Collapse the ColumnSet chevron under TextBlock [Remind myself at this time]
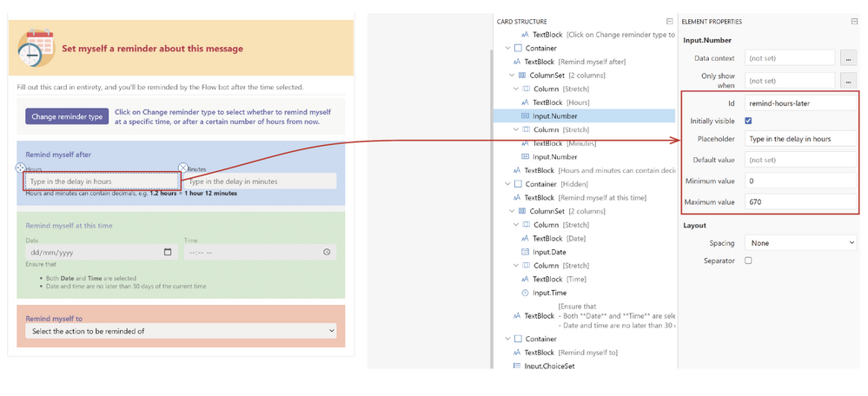 pyautogui.click(x=512, y=211)
